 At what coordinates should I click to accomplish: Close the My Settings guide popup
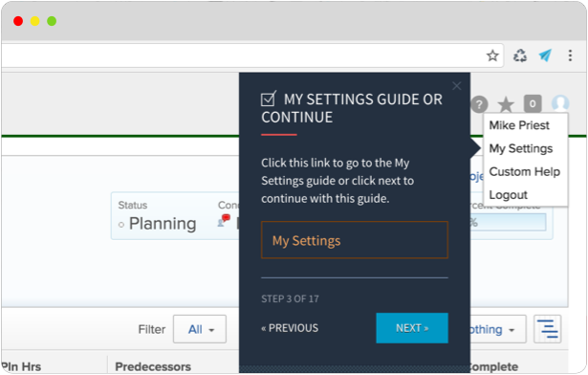(456, 86)
